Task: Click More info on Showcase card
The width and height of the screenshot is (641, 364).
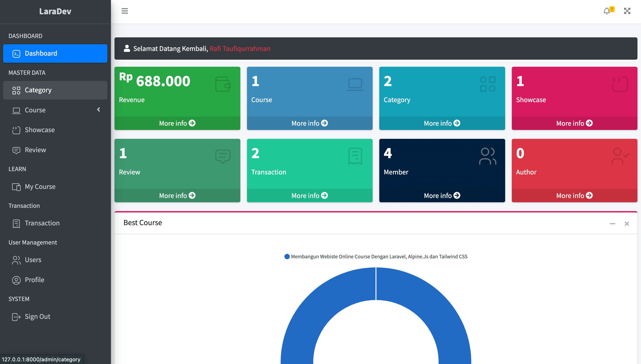Action: click(x=574, y=123)
